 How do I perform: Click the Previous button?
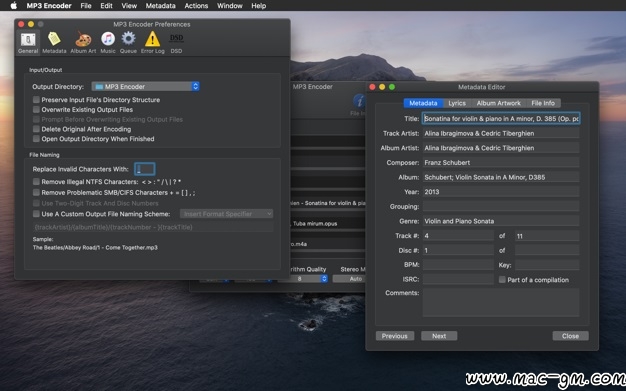tap(394, 336)
